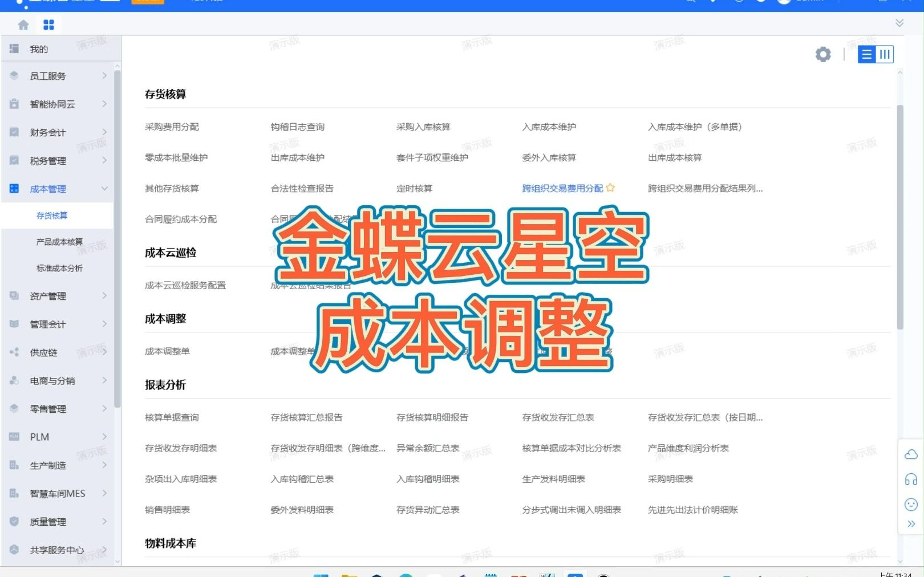Open 核算单据查询 link

(x=172, y=417)
